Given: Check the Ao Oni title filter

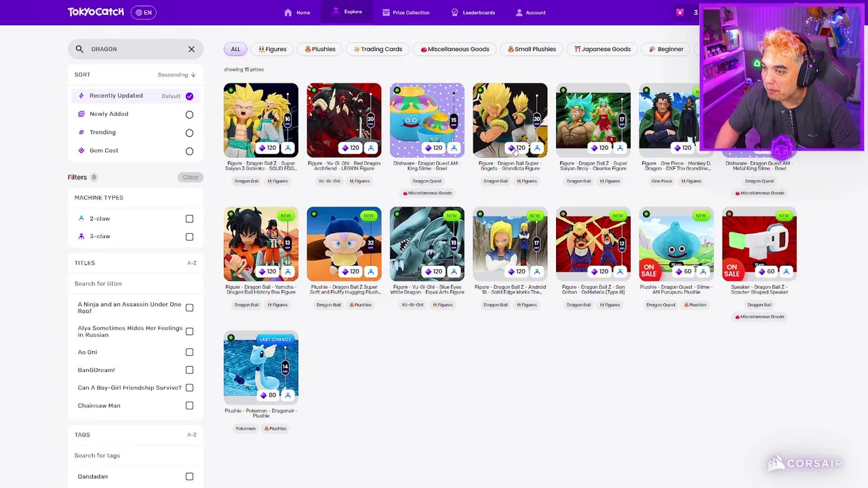Looking at the screenshot, I should [189, 352].
